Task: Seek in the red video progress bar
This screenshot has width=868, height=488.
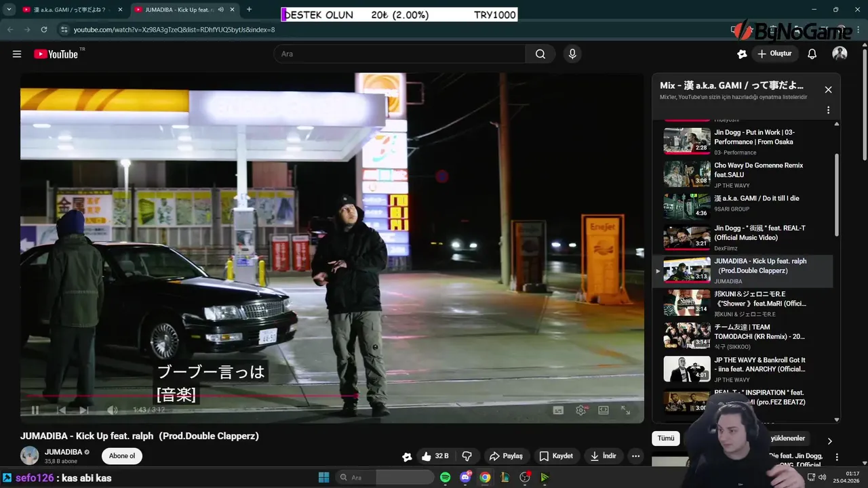Action: coord(332,396)
